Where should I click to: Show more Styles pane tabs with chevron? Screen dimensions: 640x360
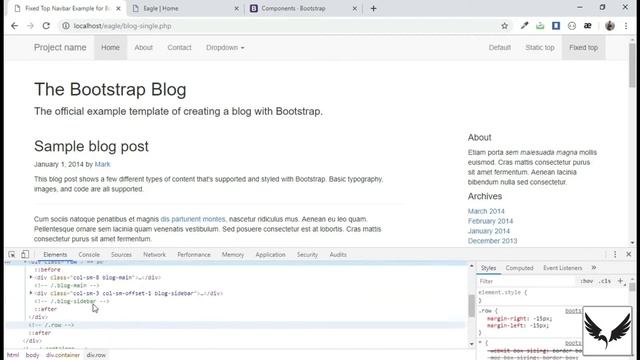594,268
